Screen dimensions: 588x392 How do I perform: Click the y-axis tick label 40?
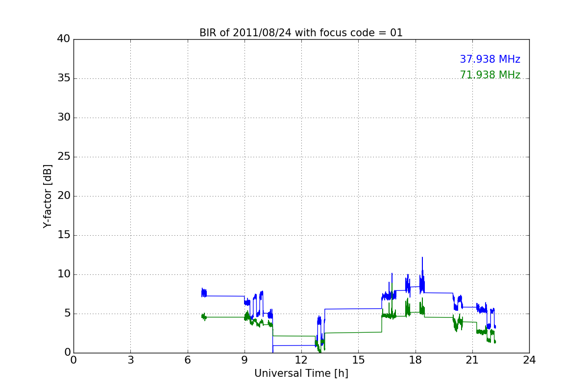(x=64, y=39)
